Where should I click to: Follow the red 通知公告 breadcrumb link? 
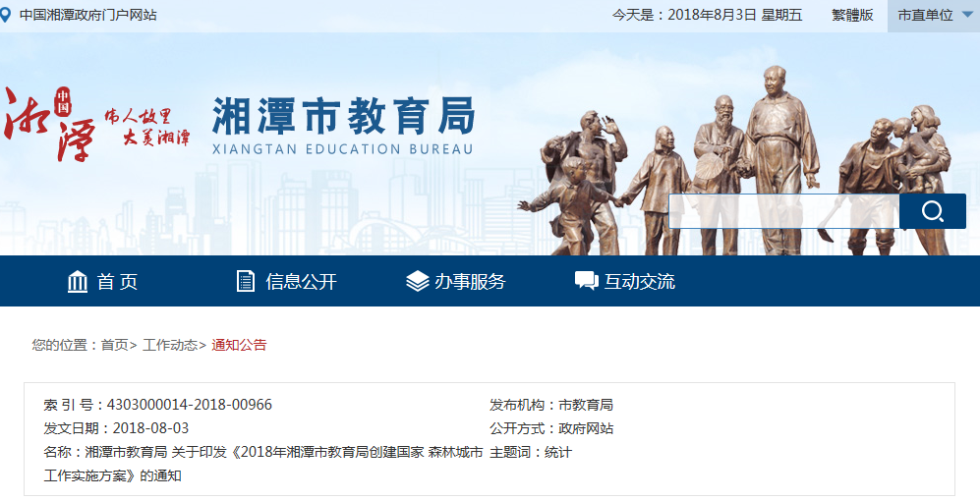coord(239,345)
